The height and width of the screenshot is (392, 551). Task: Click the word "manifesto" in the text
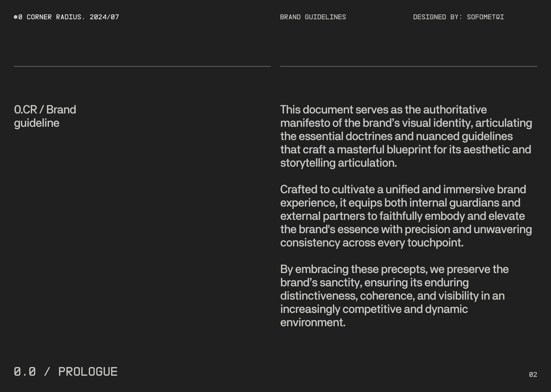(x=305, y=123)
